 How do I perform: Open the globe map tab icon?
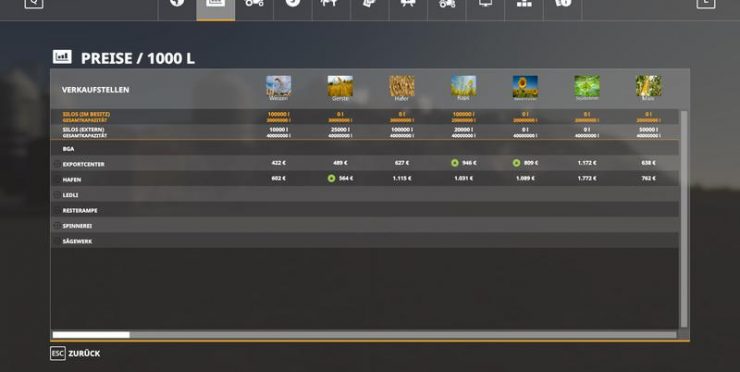pos(177,3)
